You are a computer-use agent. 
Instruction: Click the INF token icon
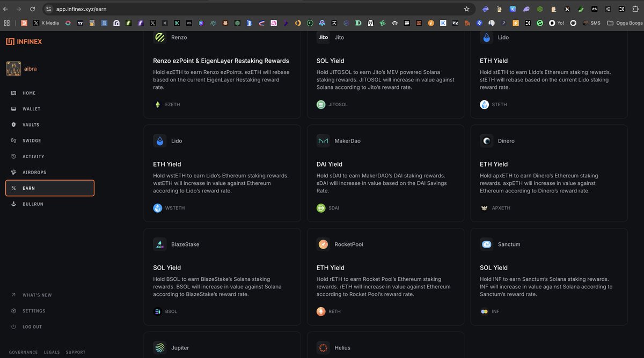point(485,311)
